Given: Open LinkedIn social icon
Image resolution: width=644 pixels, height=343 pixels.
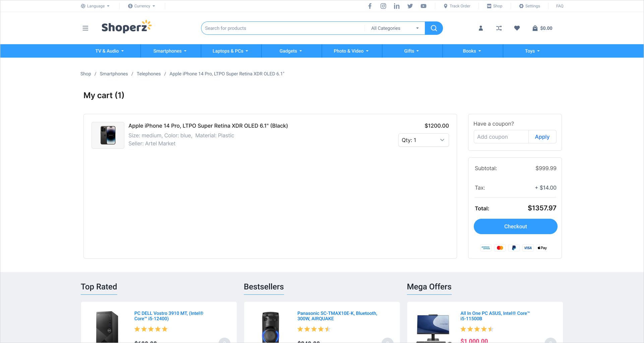Looking at the screenshot, I should coord(397,6).
